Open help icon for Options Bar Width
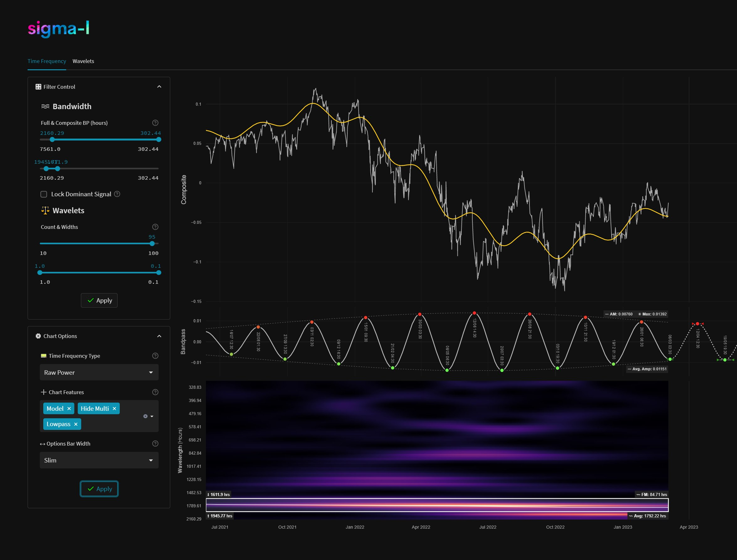 (155, 443)
